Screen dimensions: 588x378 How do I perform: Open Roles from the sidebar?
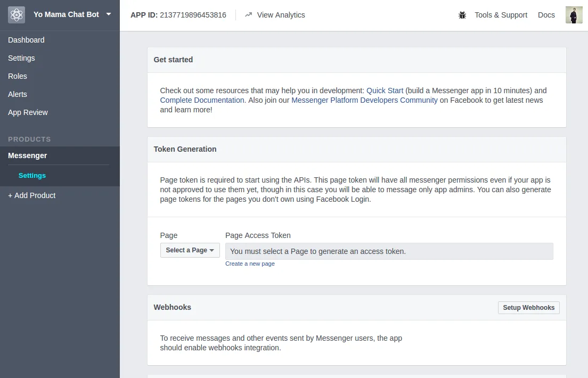click(18, 76)
